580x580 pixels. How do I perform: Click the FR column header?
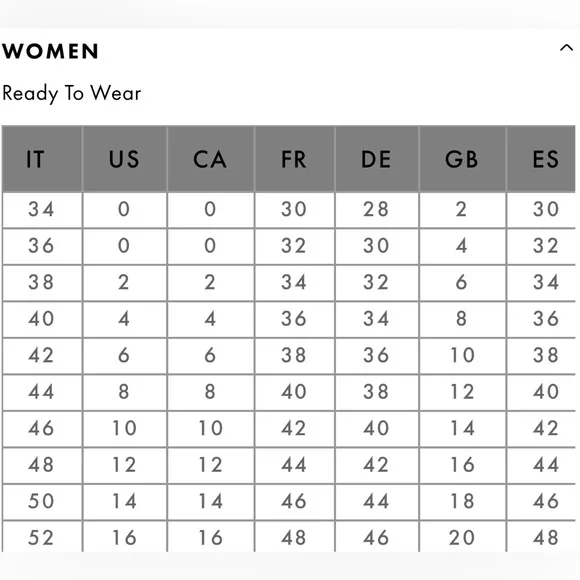(294, 159)
